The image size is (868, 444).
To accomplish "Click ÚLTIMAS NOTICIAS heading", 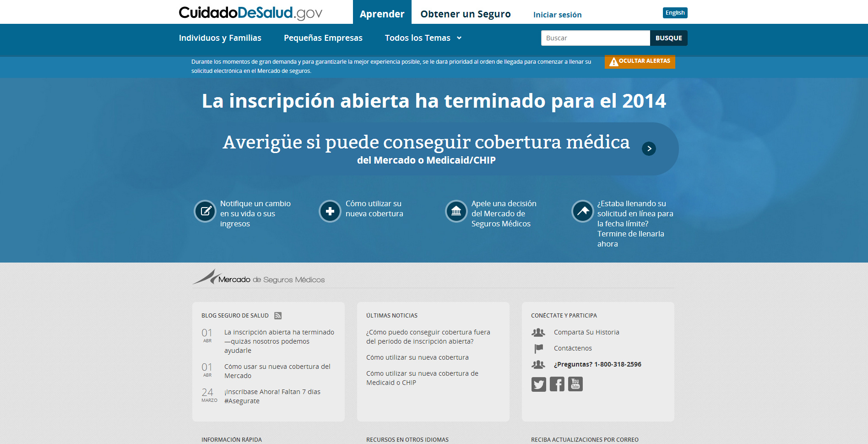I will pyautogui.click(x=392, y=316).
